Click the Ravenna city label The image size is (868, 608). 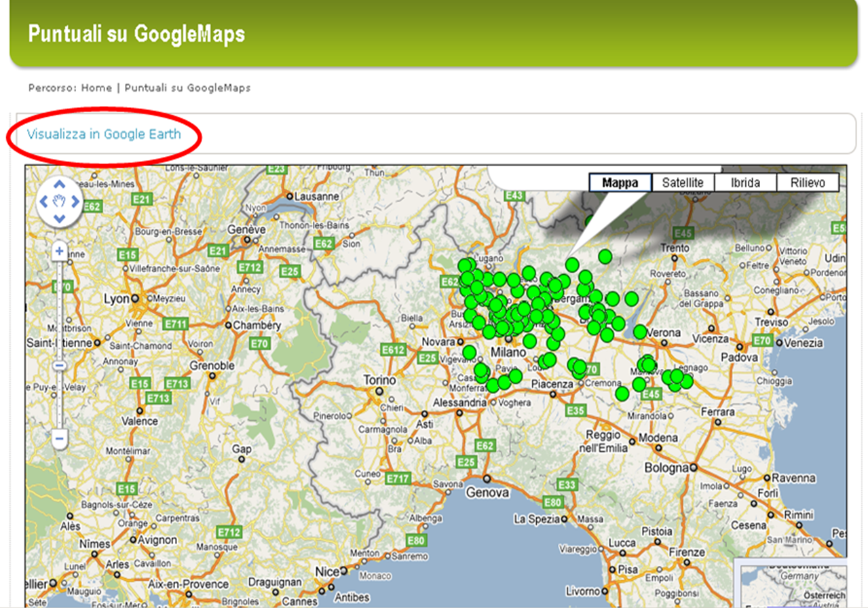pos(793,478)
